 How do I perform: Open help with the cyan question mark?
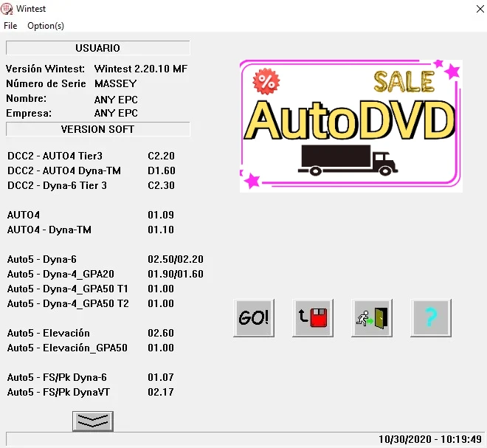(431, 318)
